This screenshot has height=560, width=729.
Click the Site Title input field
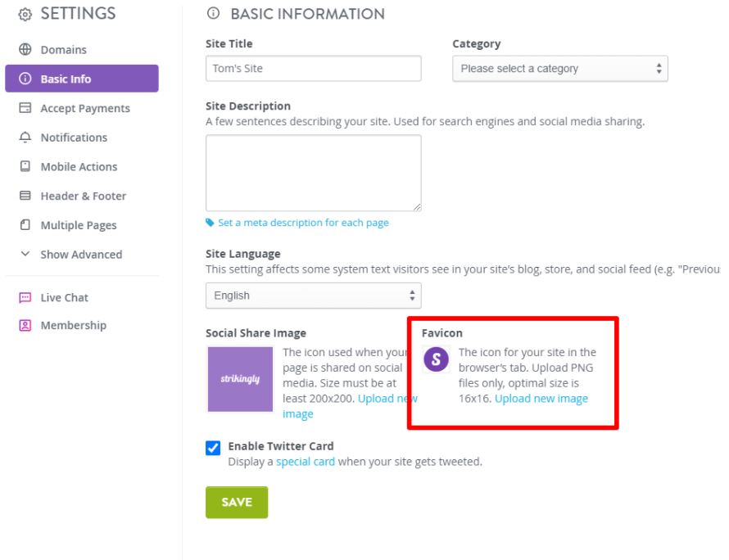pos(313,69)
